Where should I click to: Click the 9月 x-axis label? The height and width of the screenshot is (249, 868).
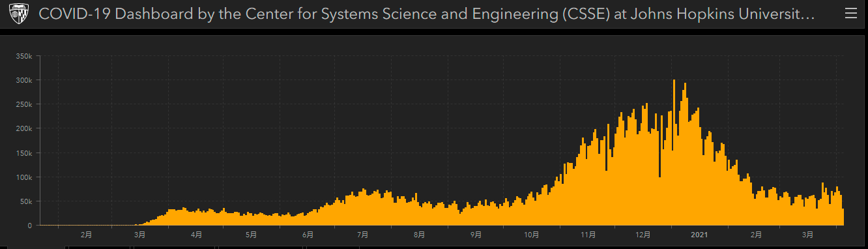(476, 235)
